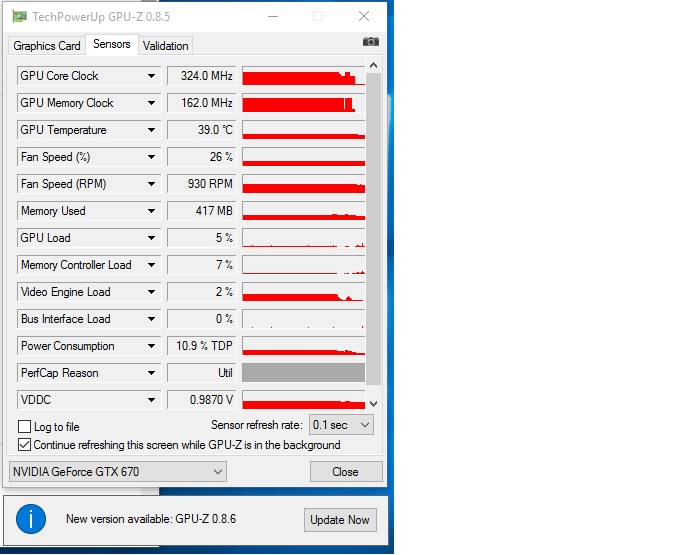Open the NVIDIA GeForce GTX 670 selector
Screen dimensions: 677x555
[x=117, y=472]
